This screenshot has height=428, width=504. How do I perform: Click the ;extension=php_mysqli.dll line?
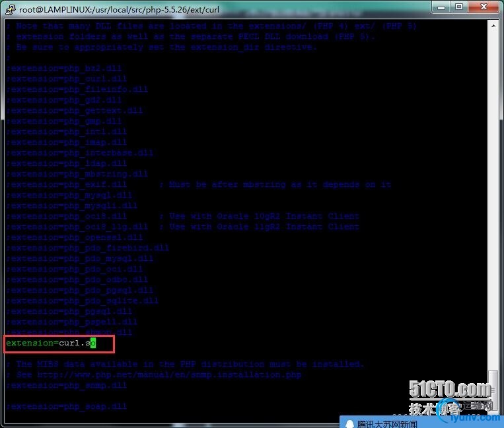click(x=72, y=205)
